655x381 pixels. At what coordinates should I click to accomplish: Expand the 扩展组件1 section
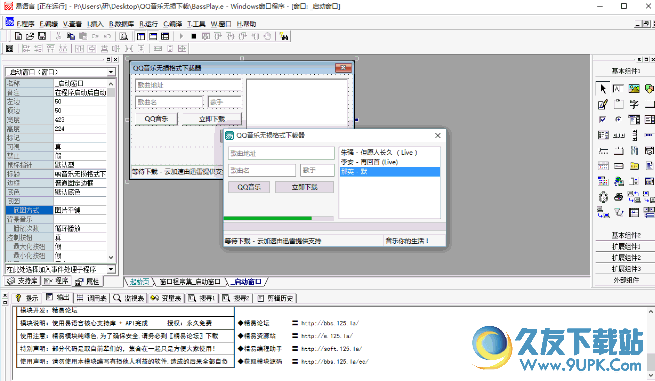[626, 246]
